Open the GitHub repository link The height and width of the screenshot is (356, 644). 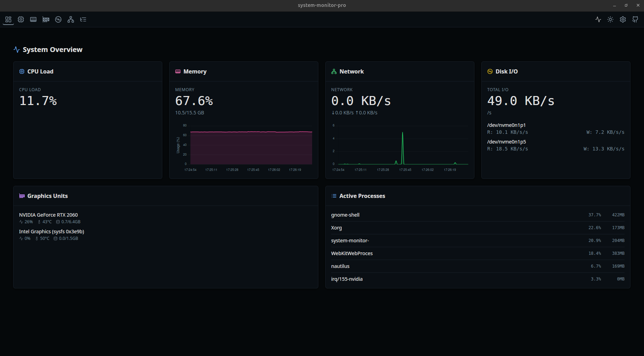[635, 19]
